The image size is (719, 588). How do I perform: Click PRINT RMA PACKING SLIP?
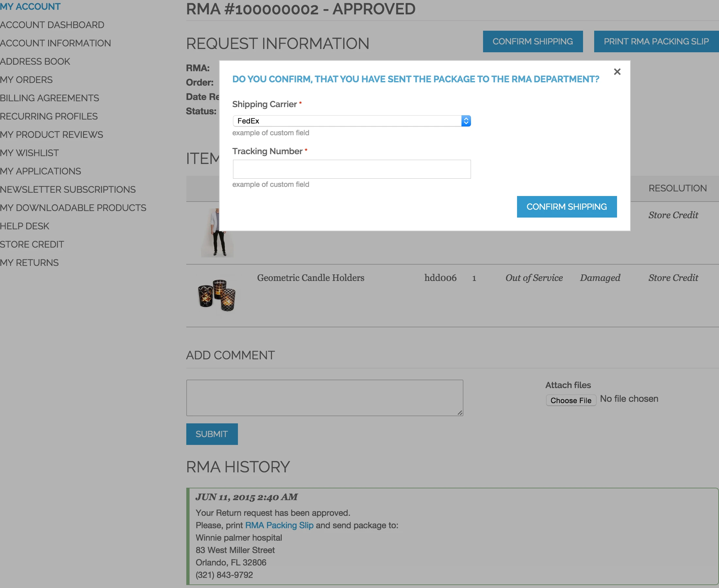pos(656,41)
